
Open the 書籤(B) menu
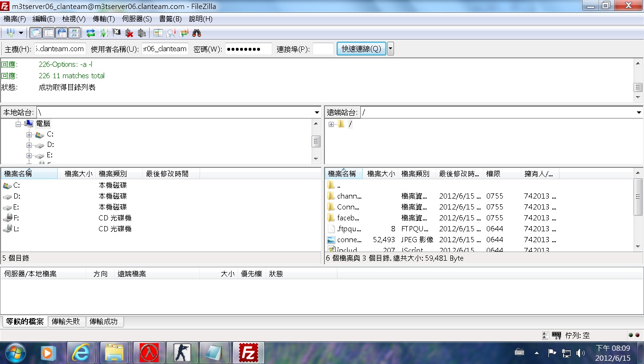pos(170,19)
